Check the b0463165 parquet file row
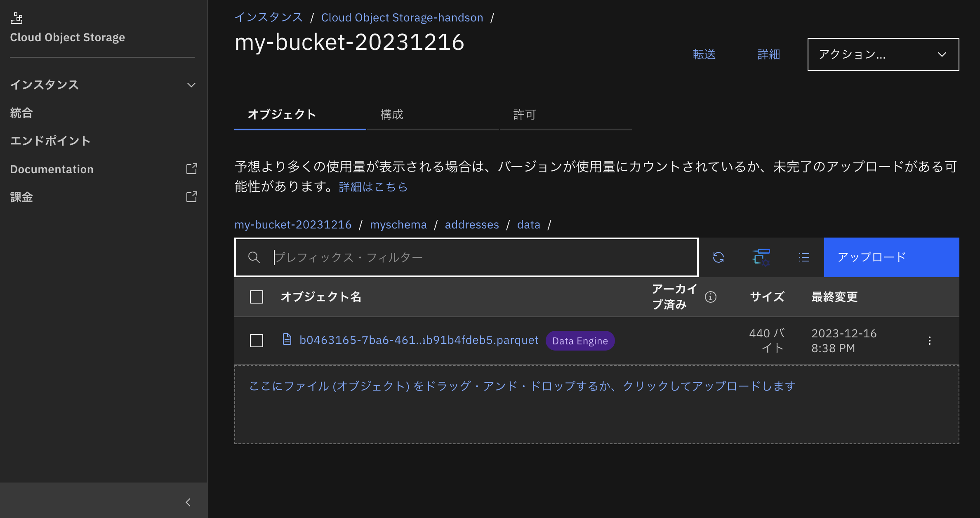Viewport: 980px width, 518px height. [256, 341]
